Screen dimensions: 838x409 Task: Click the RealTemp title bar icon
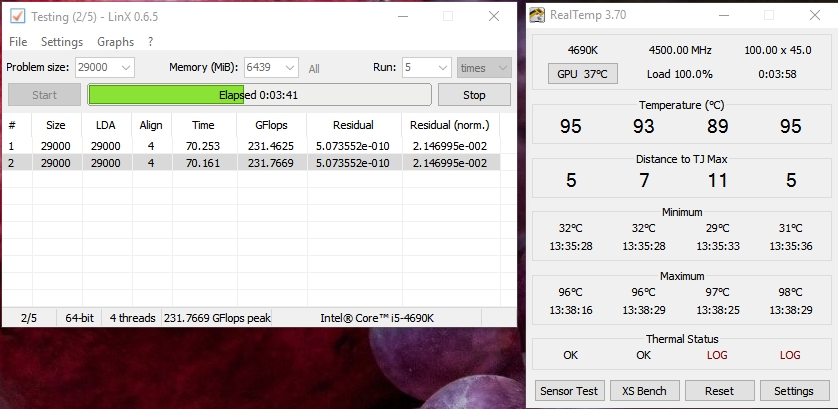click(x=537, y=15)
